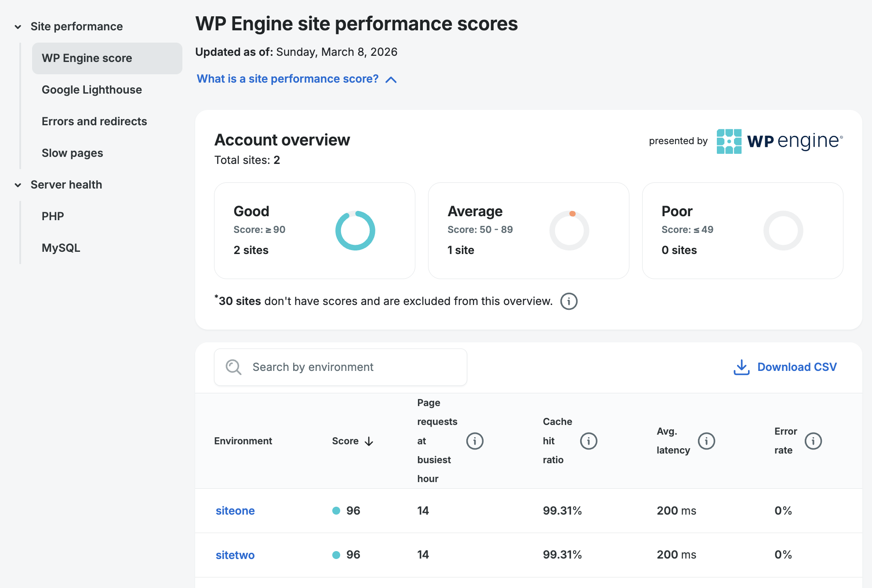The width and height of the screenshot is (872, 588).
Task: Select MySQL under Server health
Action: click(x=61, y=247)
